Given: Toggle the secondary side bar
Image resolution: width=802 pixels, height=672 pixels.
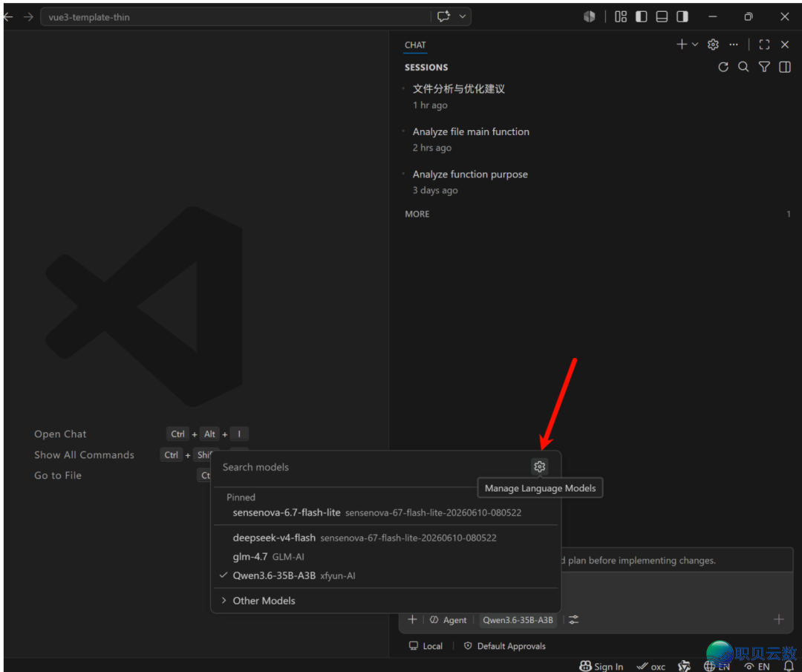Looking at the screenshot, I should click(x=682, y=17).
